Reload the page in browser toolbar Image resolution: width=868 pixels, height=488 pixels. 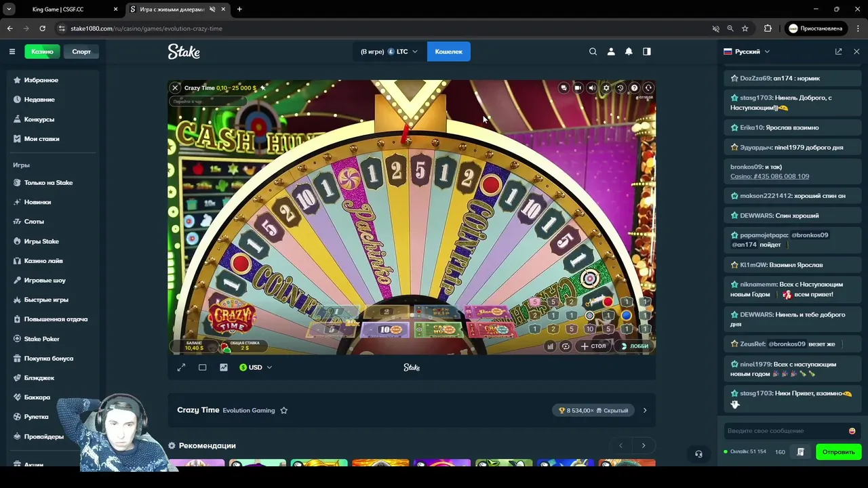[42, 28]
